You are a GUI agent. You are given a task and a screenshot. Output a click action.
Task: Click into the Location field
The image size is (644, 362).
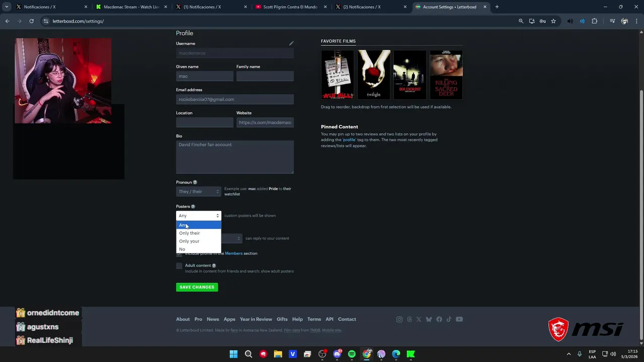(205, 122)
